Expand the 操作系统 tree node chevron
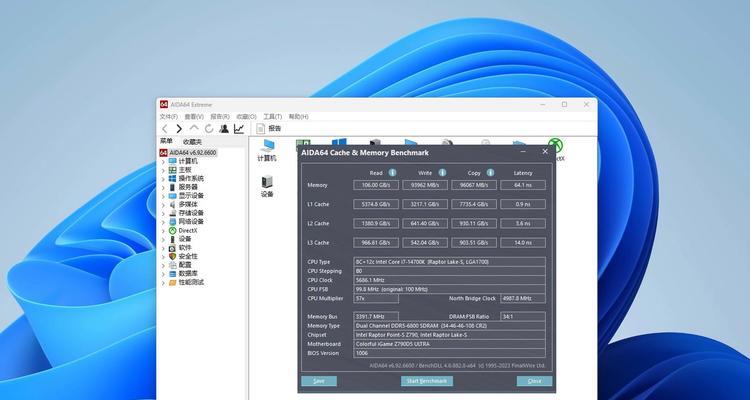This screenshot has height=400, width=750. [163, 179]
